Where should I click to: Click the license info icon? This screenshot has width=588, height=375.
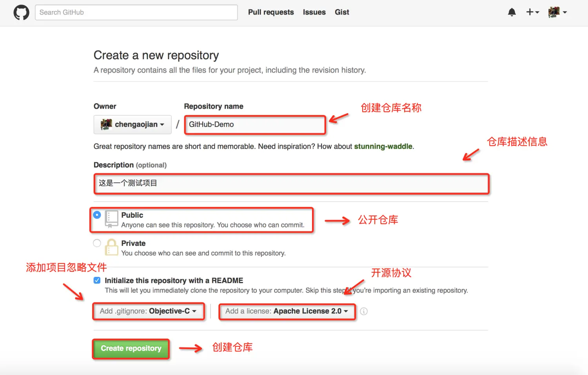point(364,311)
